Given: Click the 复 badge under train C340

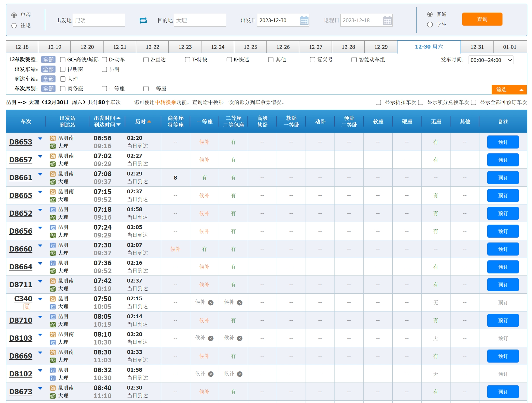Looking at the screenshot, I should (27, 306).
